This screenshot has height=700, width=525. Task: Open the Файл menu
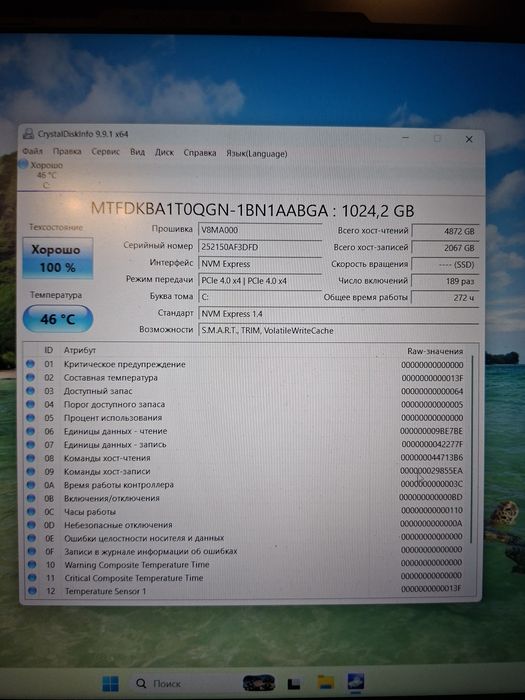(x=33, y=151)
